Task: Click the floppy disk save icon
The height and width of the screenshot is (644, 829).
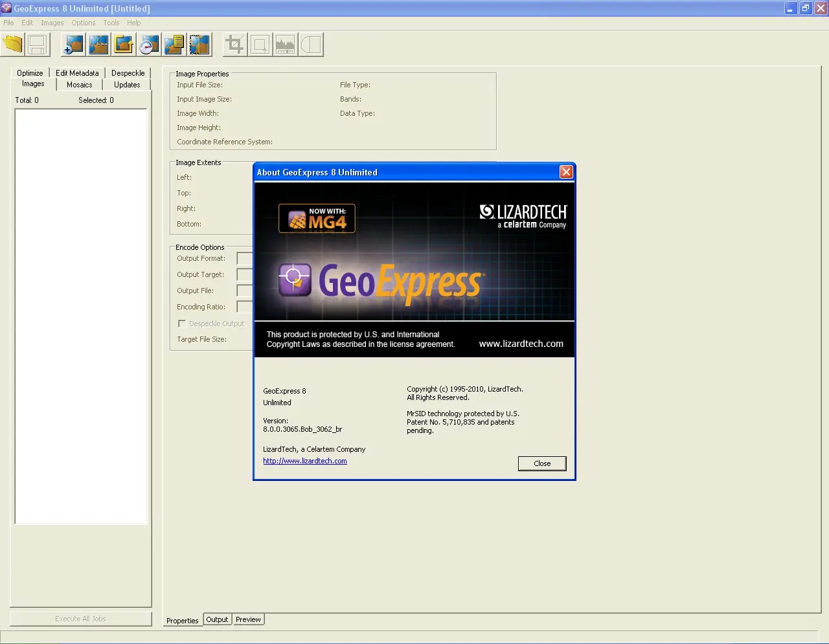Action: (38, 45)
